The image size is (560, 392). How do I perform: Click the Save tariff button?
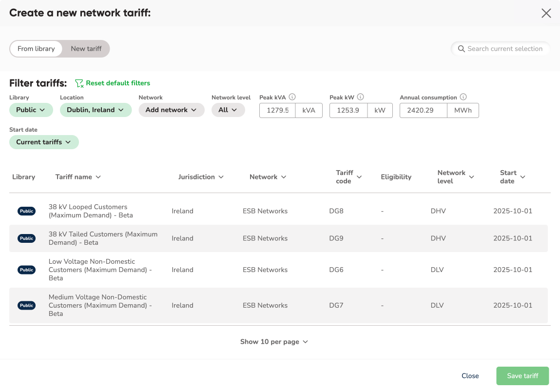522,376
